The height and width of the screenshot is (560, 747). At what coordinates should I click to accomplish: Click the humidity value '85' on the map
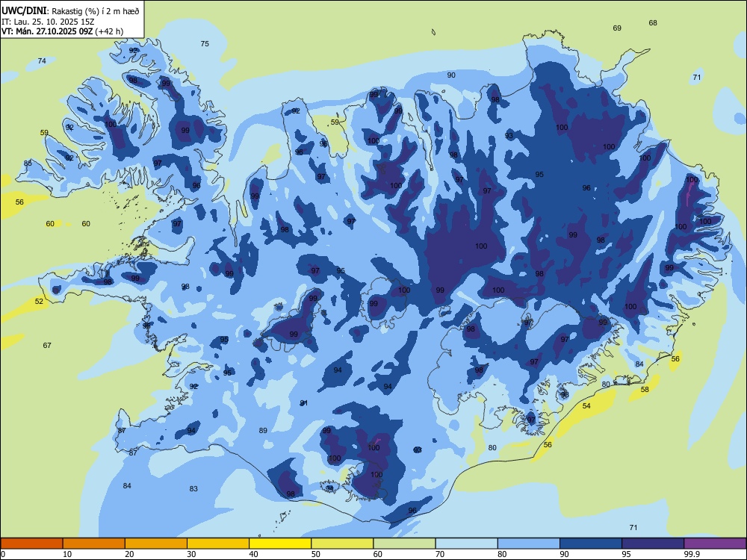click(x=28, y=164)
